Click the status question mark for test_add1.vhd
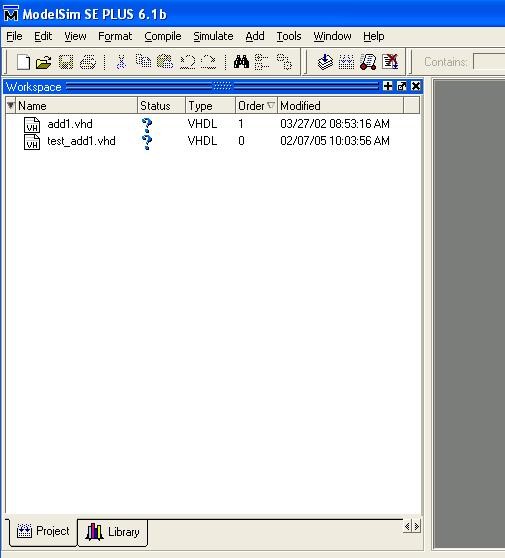The height and width of the screenshot is (558, 505). [147, 142]
